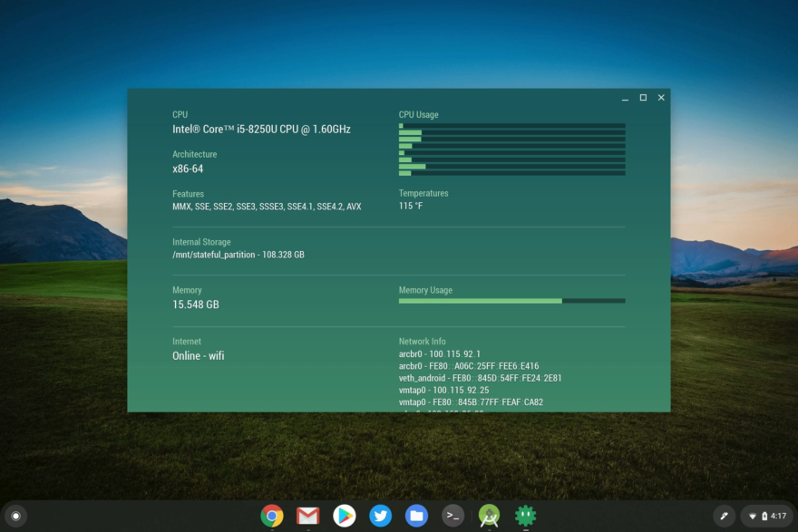Image resolution: width=798 pixels, height=532 pixels.
Task: Open the Google Play Store icon
Action: [345, 516]
